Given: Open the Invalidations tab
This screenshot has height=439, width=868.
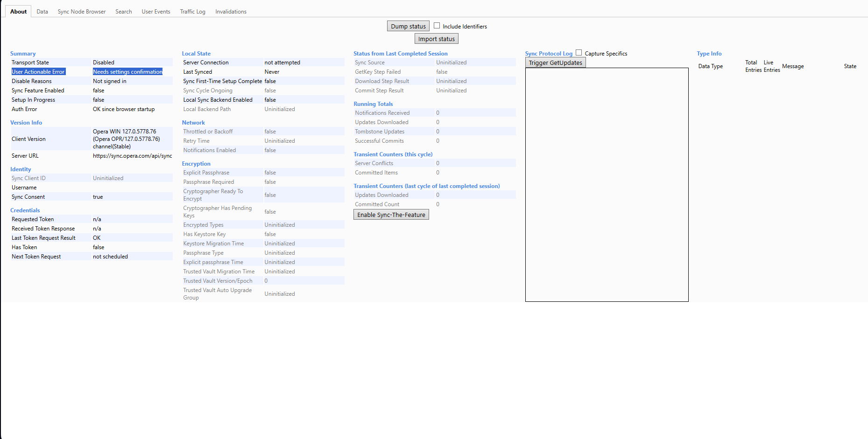Looking at the screenshot, I should click(230, 11).
